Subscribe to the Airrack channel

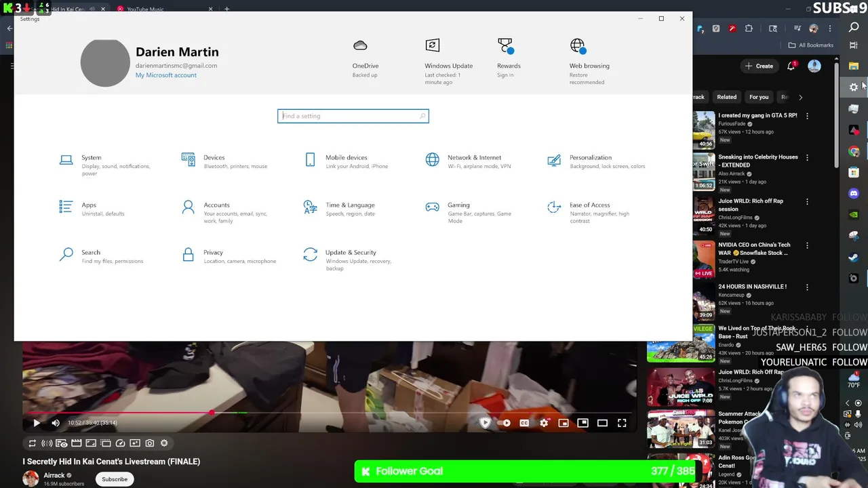[115, 479]
